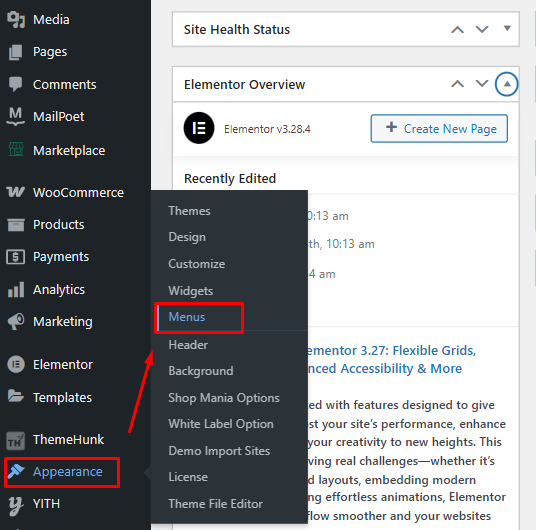Click Create New Page button
This screenshot has width=536, height=530.
tap(439, 129)
